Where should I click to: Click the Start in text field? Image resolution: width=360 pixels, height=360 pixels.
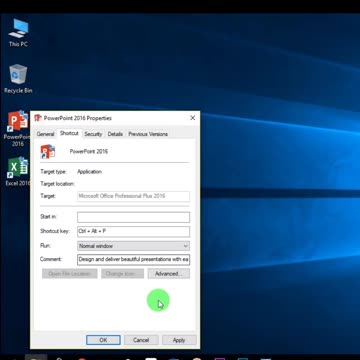[133, 217]
